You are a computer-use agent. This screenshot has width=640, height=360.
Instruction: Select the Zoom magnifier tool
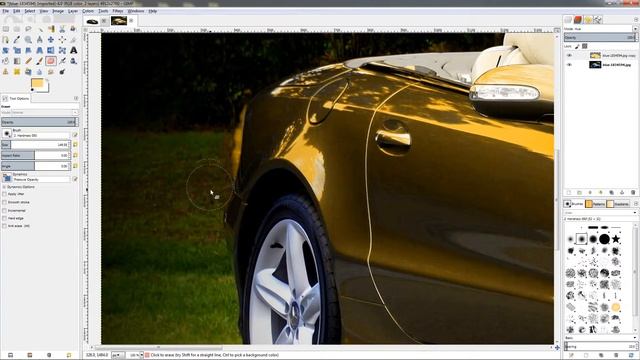click(28, 40)
